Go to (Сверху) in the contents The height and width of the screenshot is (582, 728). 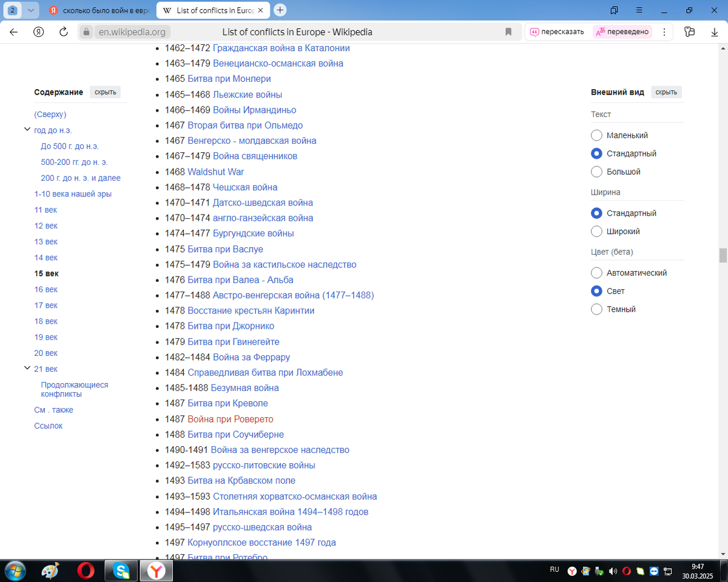50,114
